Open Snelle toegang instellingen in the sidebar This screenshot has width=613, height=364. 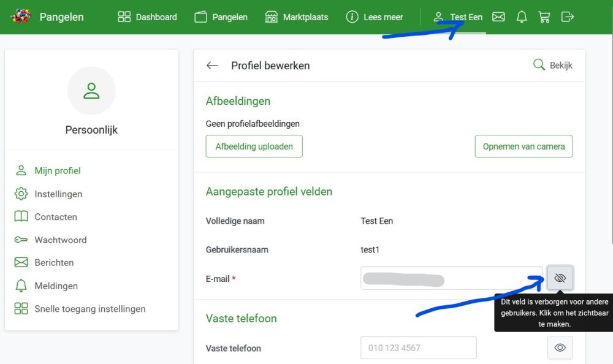80,308
